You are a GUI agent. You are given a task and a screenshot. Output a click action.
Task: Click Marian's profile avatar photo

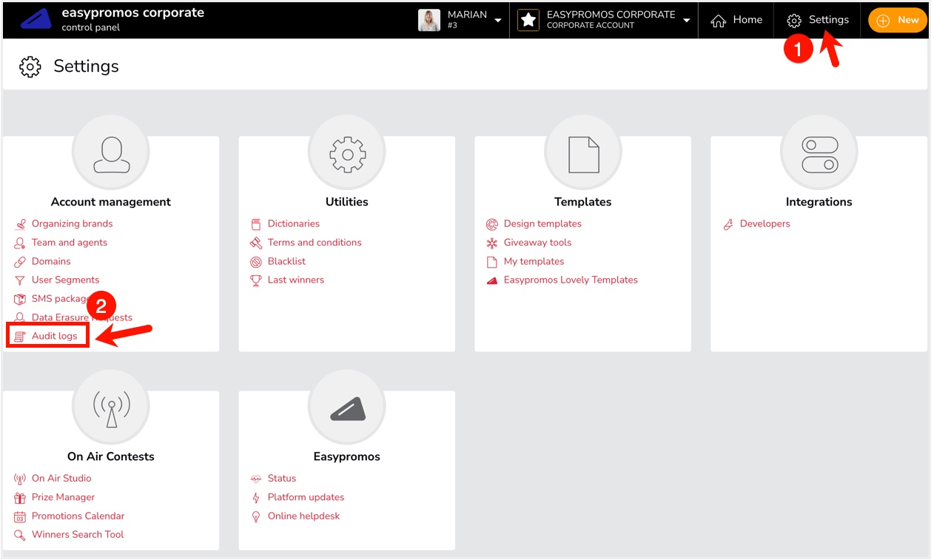pos(429,20)
